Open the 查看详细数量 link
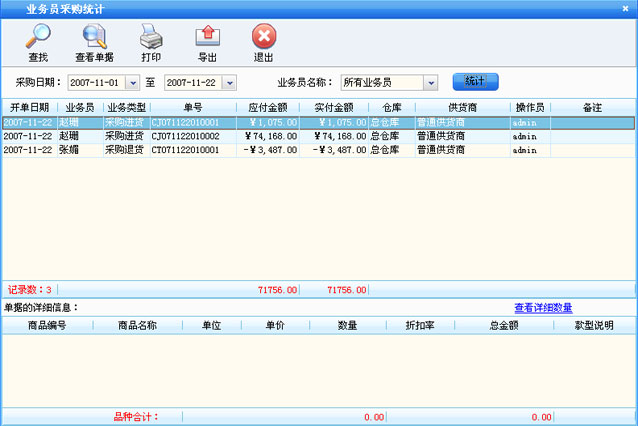The image size is (638, 426). (543, 307)
